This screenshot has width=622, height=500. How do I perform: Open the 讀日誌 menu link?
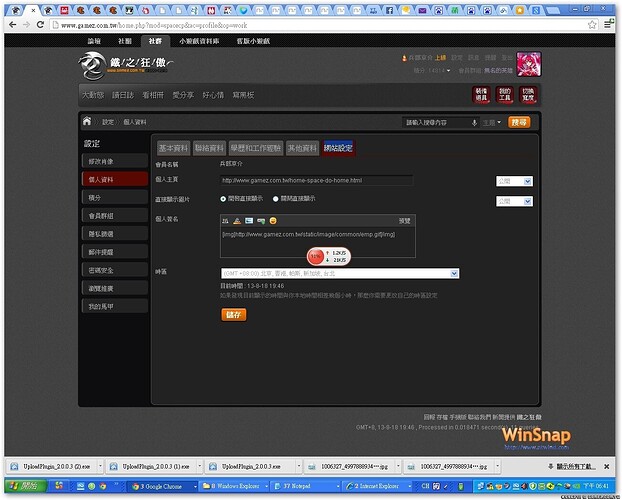(x=123, y=95)
